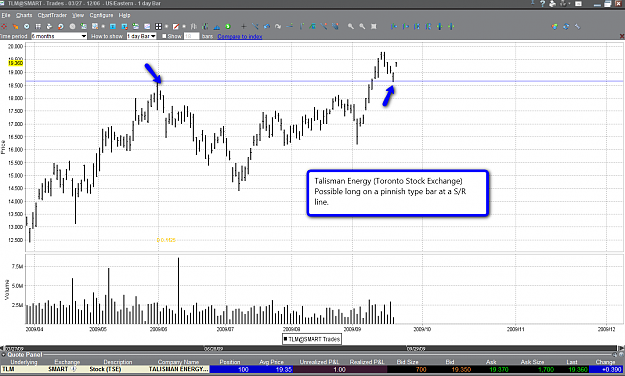
Task: Open the Configure menu
Action: click(101, 15)
